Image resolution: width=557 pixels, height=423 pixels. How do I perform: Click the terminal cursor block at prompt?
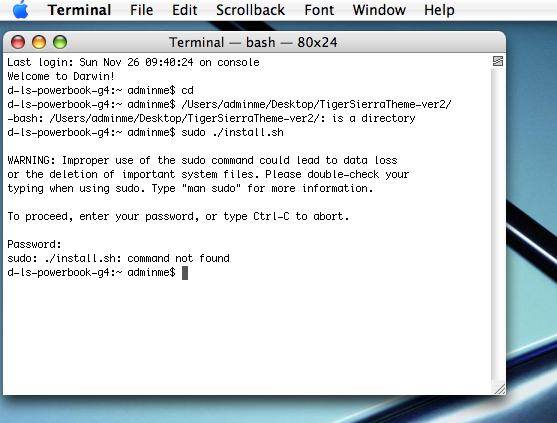[185, 273]
